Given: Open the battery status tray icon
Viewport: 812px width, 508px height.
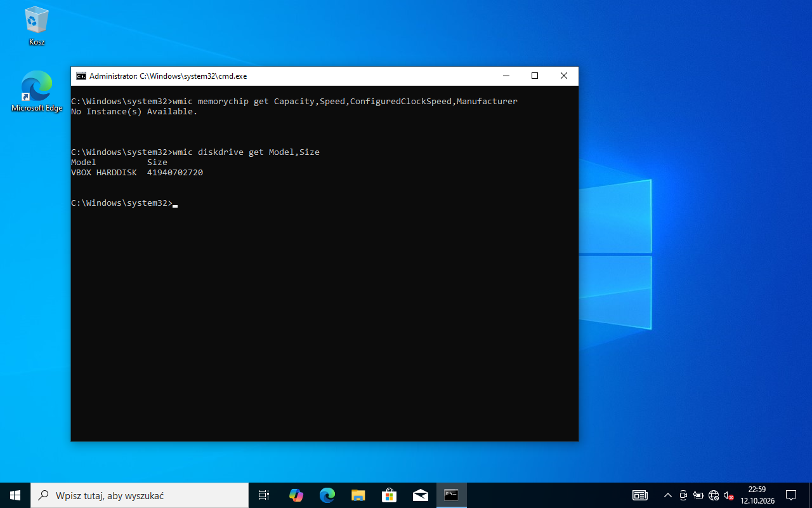Looking at the screenshot, I should (698, 495).
